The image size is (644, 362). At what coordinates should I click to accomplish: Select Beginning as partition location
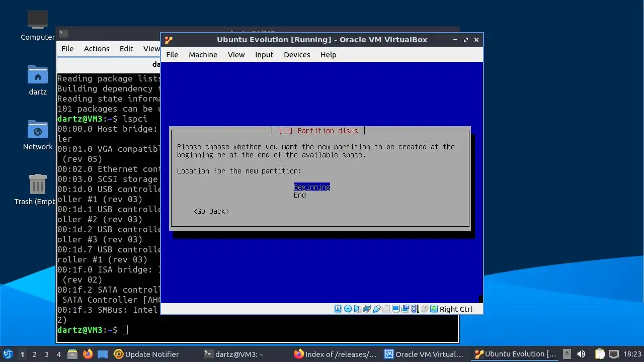(x=312, y=187)
